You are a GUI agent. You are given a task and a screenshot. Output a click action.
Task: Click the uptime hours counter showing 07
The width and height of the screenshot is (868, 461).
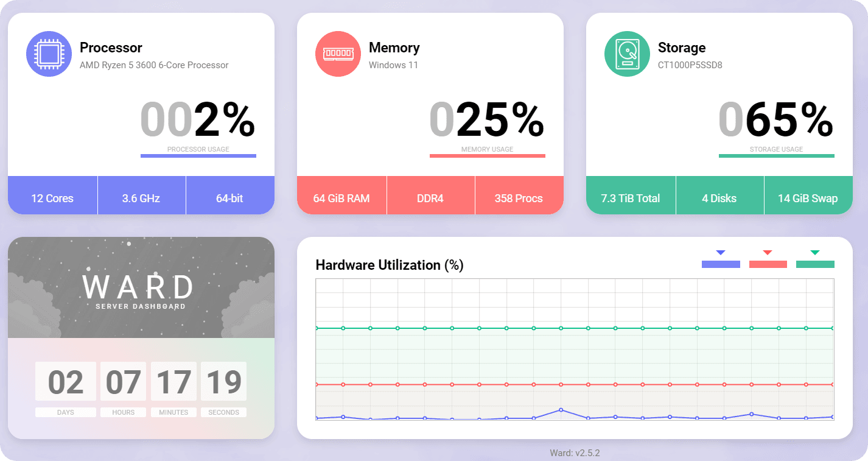(123, 382)
